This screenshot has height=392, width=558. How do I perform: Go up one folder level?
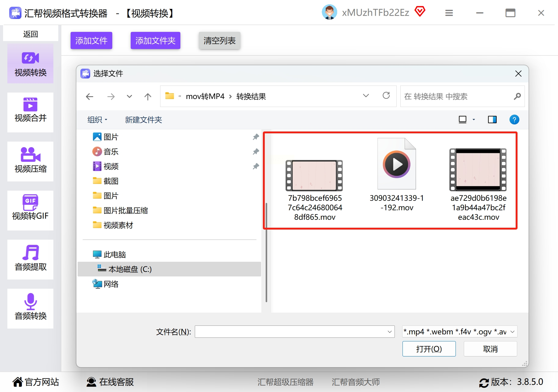point(148,97)
